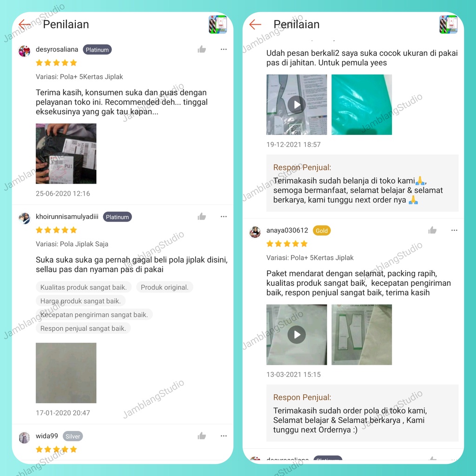
Task: Tap back arrow in right Penilaian screen
Action: 255,24
